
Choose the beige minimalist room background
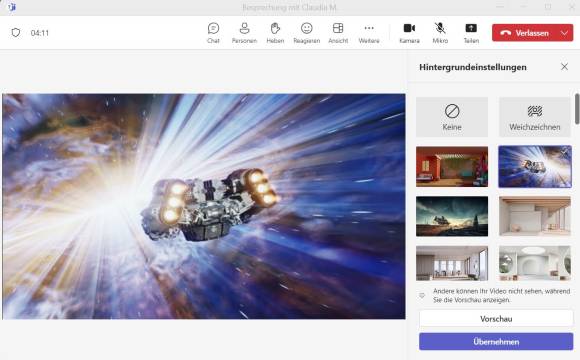[x=535, y=216]
